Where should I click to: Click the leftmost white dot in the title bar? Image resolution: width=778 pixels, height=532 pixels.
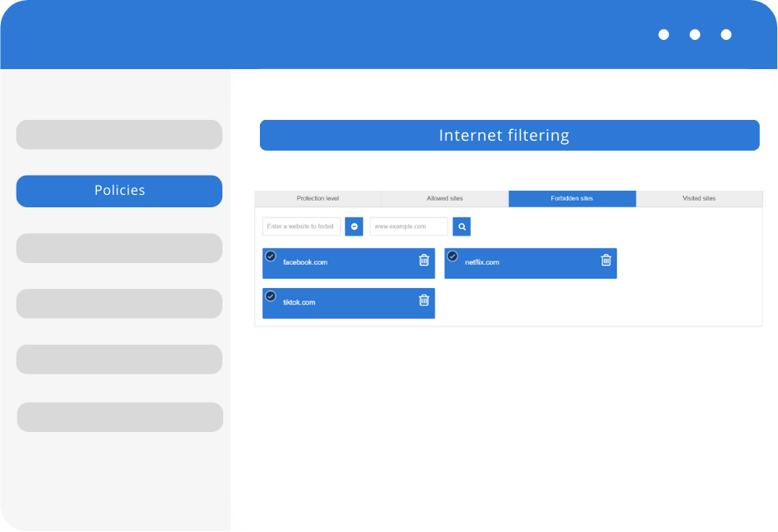[x=664, y=35]
